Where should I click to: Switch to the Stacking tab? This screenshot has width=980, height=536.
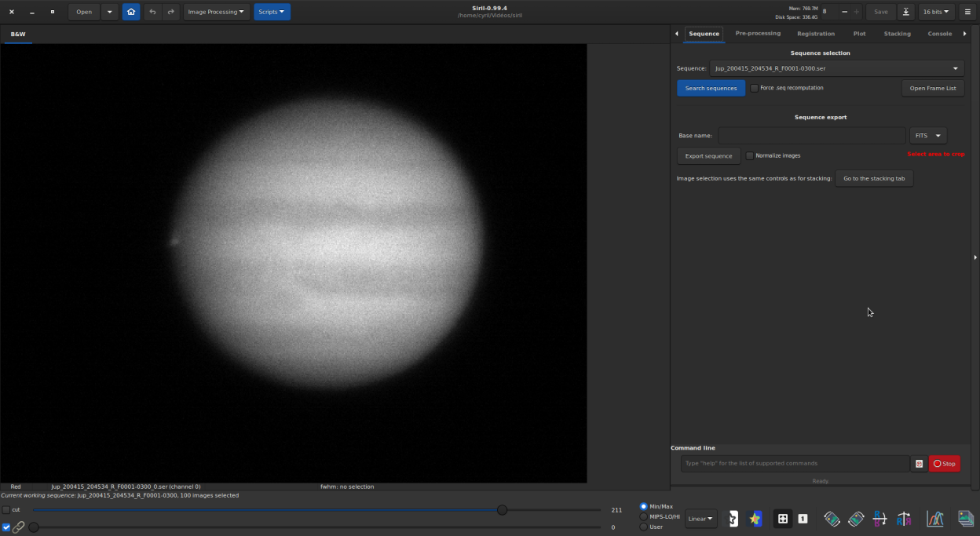[x=897, y=34]
